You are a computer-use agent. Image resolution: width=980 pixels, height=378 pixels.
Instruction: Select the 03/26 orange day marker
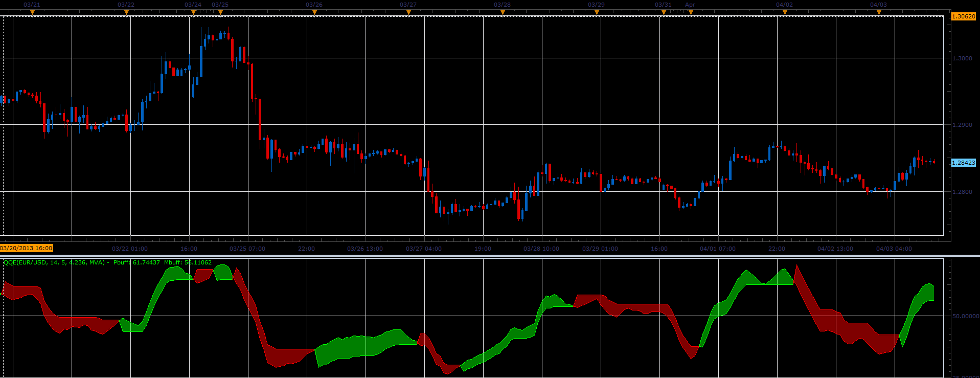click(314, 12)
